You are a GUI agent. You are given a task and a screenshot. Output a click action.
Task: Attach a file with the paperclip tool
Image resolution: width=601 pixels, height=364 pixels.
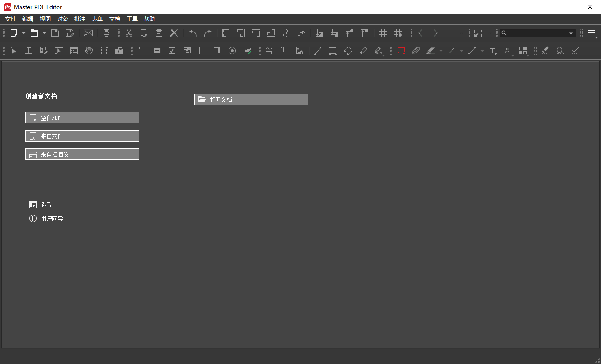pos(416,51)
